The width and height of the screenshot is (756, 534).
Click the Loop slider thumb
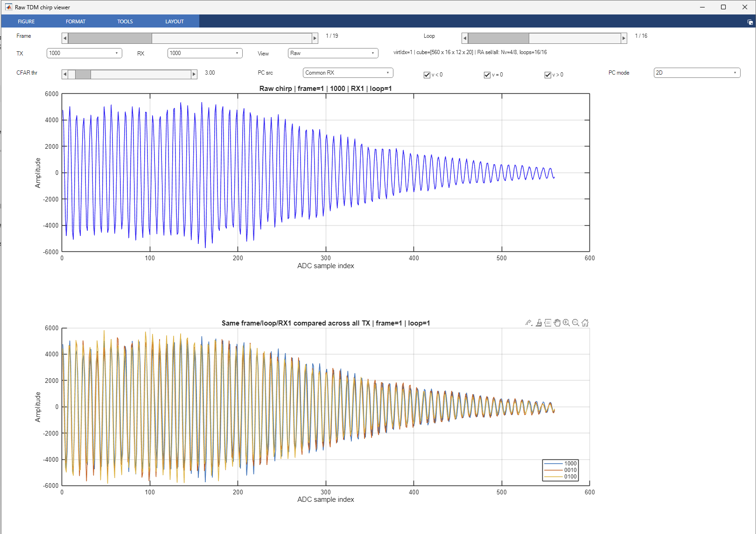[x=498, y=38]
